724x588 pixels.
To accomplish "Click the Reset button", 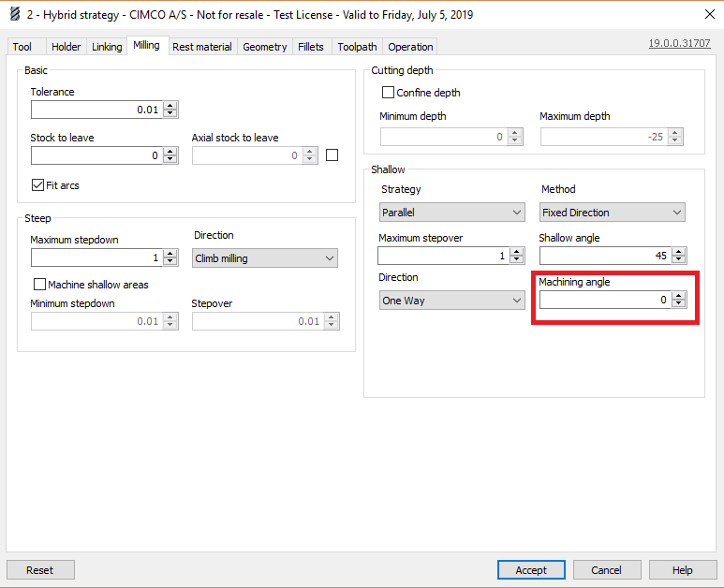I will click(40, 570).
